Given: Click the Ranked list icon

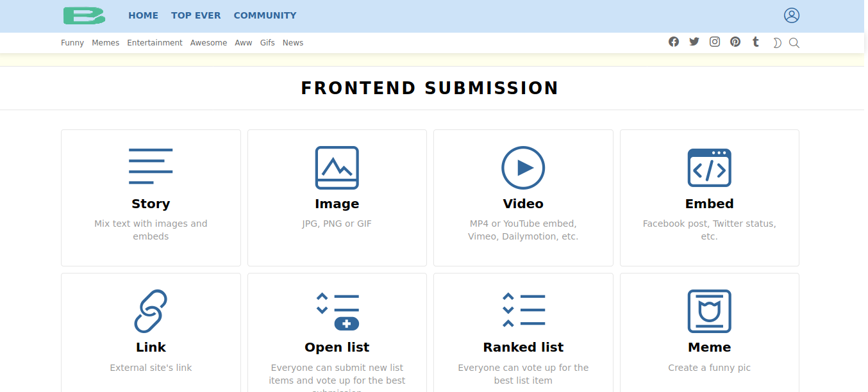Looking at the screenshot, I should [x=524, y=310].
